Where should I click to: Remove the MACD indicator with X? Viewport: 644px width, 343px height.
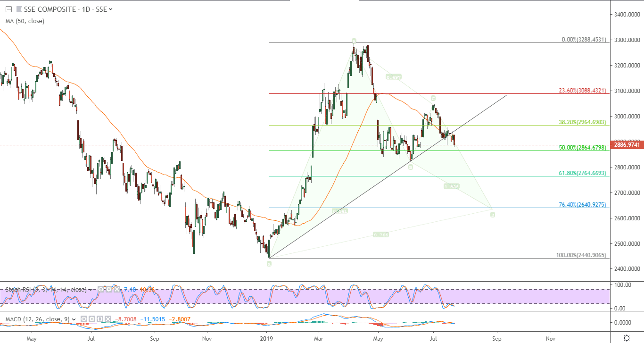[x=108, y=319]
